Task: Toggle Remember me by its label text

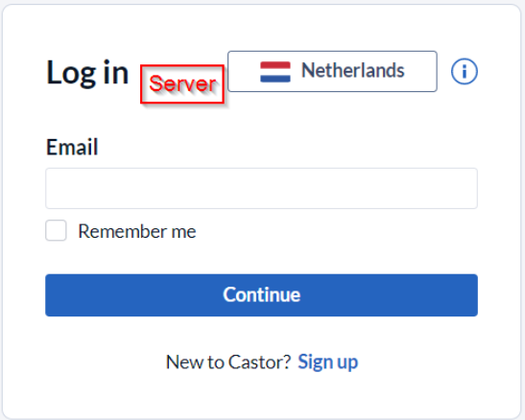Action: click(137, 231)
